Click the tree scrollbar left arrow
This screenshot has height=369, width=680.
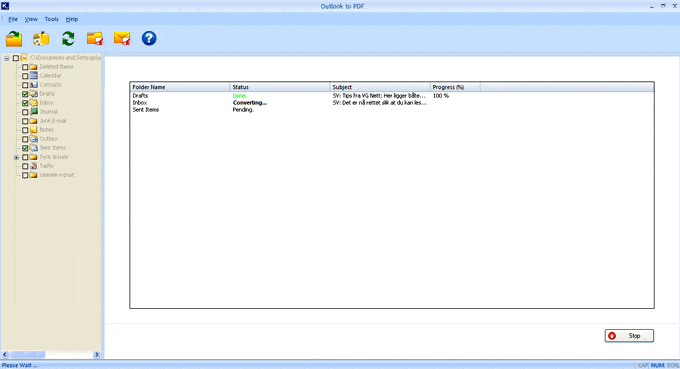click(x=5, y=355)
